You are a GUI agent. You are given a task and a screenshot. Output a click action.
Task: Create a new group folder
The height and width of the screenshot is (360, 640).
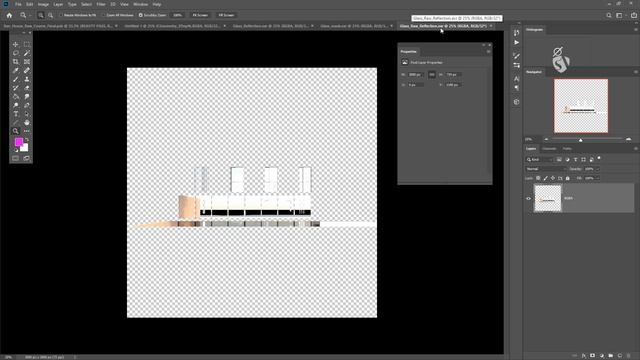click(x=611, y=356)
